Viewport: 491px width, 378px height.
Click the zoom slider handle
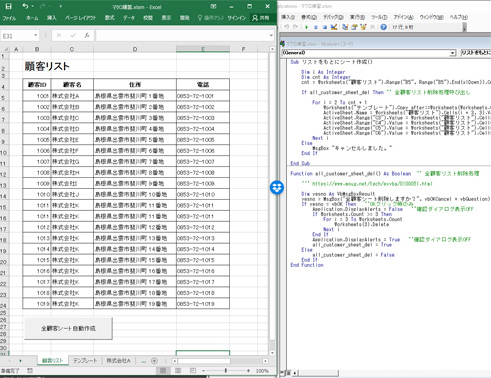tap(226, 371)
